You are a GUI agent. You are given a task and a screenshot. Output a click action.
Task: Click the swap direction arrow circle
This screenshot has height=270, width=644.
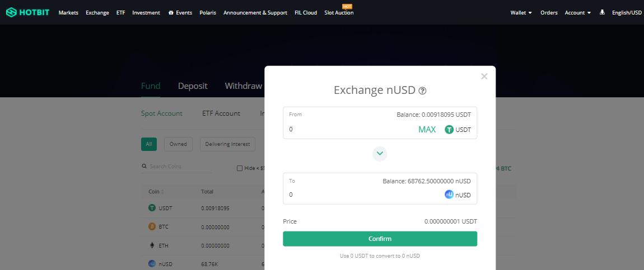tap(380, 154)
